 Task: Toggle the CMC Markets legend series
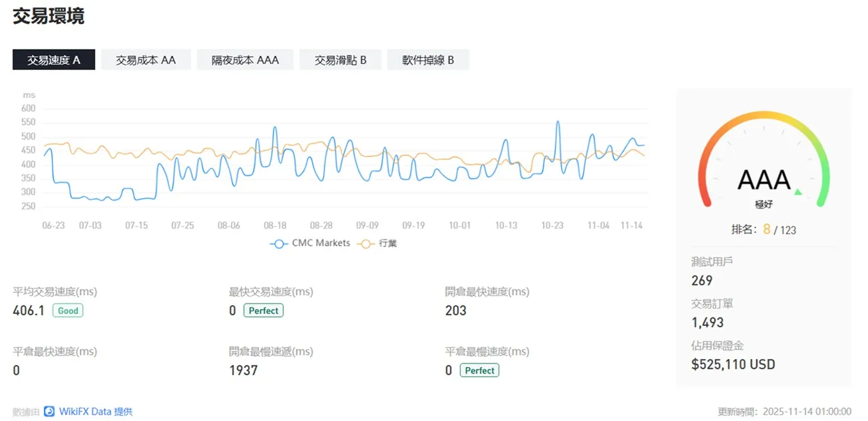[x=310, y=243]
